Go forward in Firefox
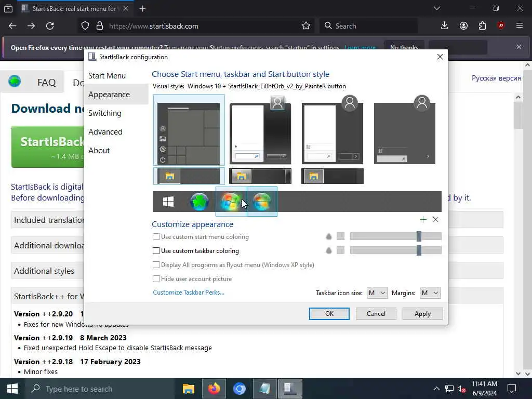The image size is (532, 399). (31, 26)
